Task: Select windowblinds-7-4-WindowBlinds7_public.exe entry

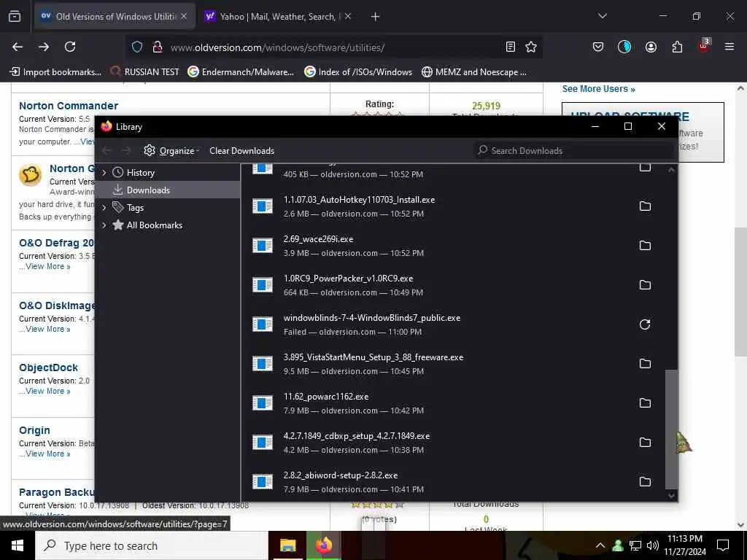Action: pyautogui.click(x=452, y=324)
